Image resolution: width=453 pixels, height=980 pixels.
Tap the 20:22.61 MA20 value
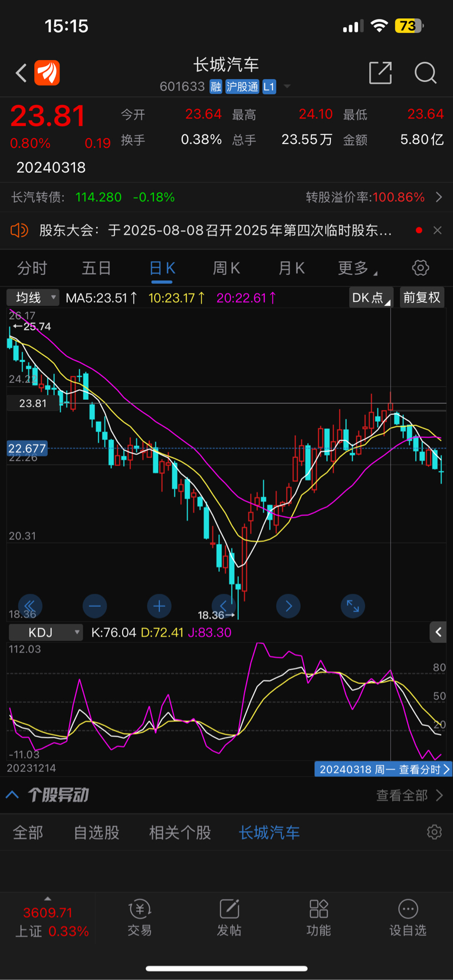pos(247,298)
